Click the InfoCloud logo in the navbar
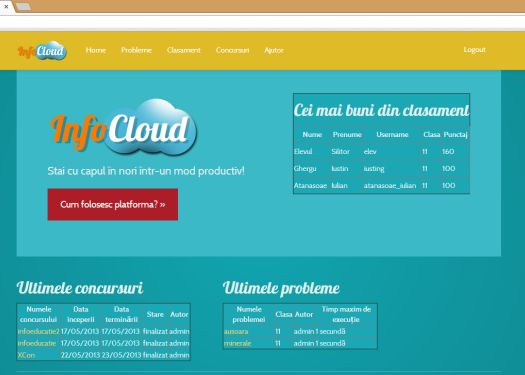Screen dimensions: 525x375 pos(42,51)
